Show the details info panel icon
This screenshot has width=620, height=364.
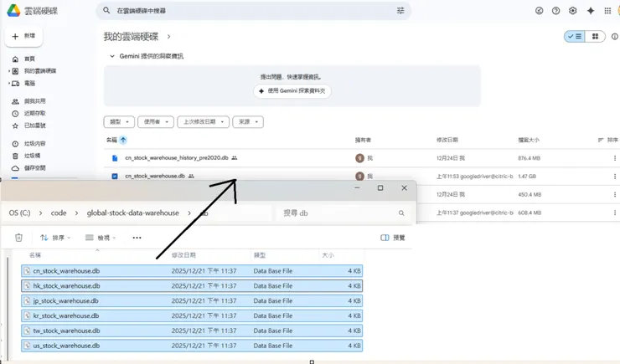point(614,36)
